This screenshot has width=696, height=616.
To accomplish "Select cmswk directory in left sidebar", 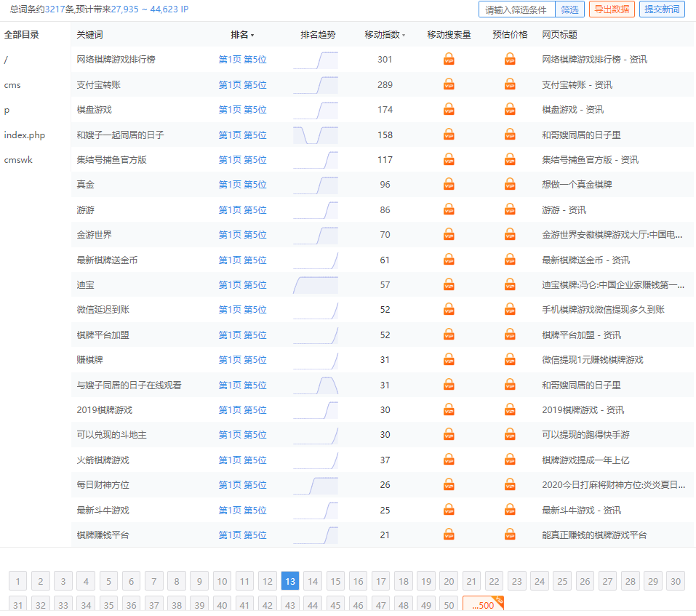I will pos(18,160).
